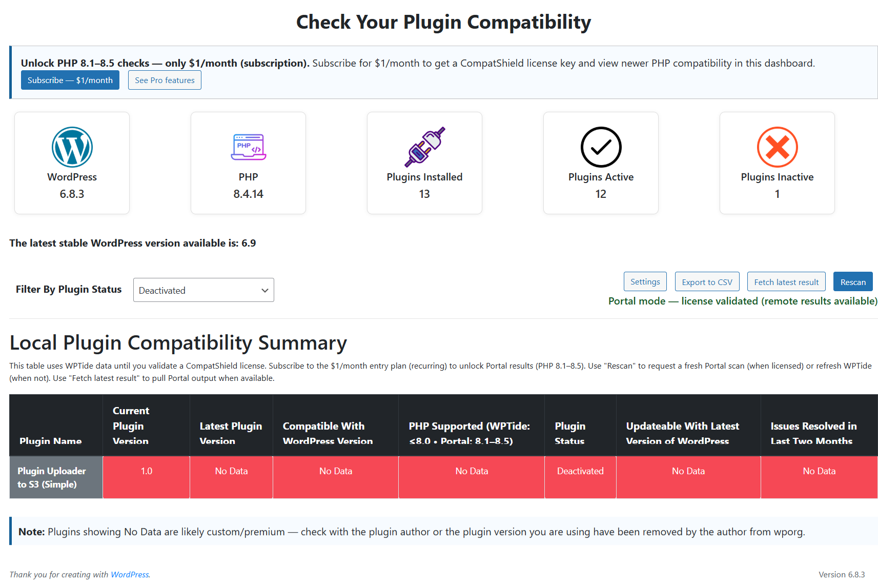Click the Current Plugin Version column header
Image resolution: width=878 pixels, height=588 pixels.
[131, 425]
